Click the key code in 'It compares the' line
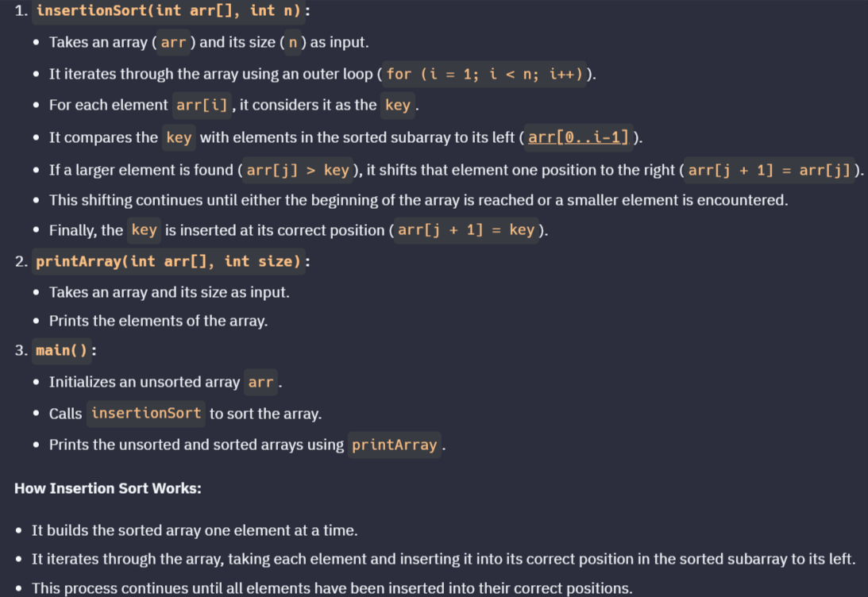The width and height of the screenshot is (868, 597). 179,138
